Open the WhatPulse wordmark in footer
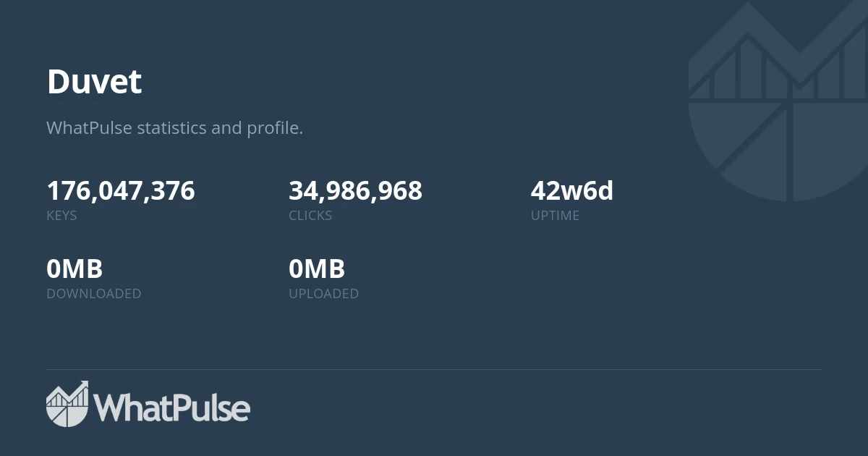The width and height of the screenshot is (868, 456). tap(172, 408)
